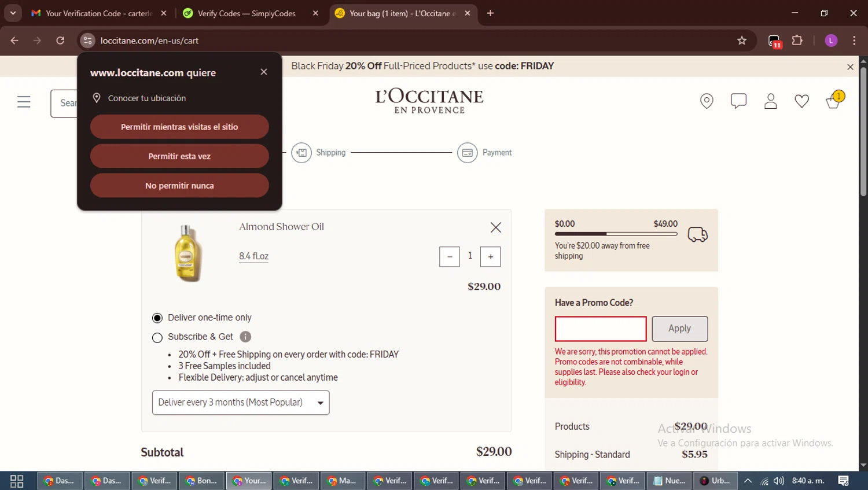Viewport: 868px width, 490px height.
Task: Click the address bar URL
Action: click(x=149, y=40)
